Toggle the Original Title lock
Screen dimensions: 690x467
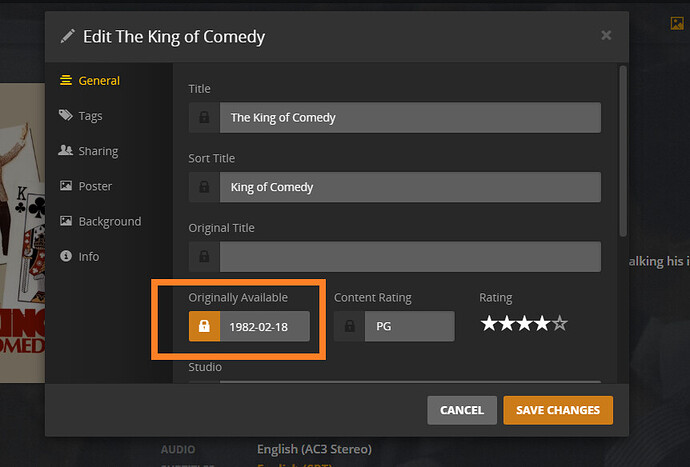pyautogui.click(x=204, y=257)
